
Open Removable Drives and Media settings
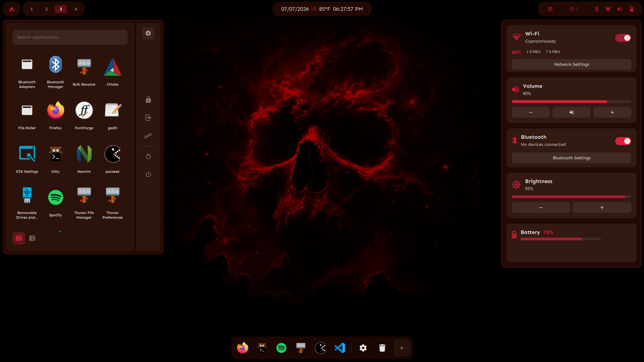27,203
